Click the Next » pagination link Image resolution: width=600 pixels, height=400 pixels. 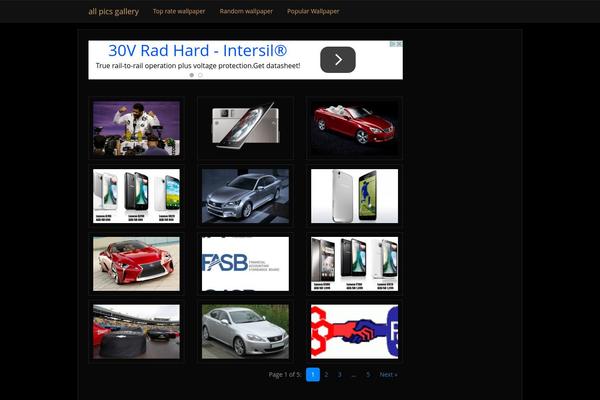point(388,374)
